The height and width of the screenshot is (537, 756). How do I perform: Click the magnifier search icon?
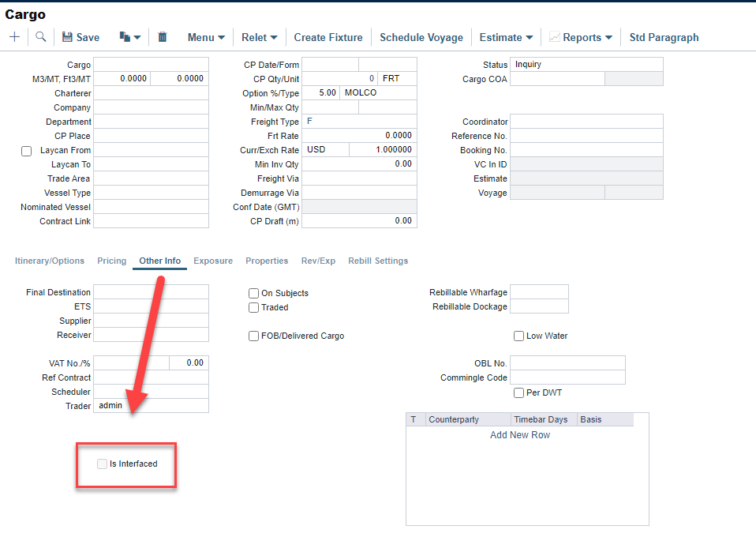(40, 37)
